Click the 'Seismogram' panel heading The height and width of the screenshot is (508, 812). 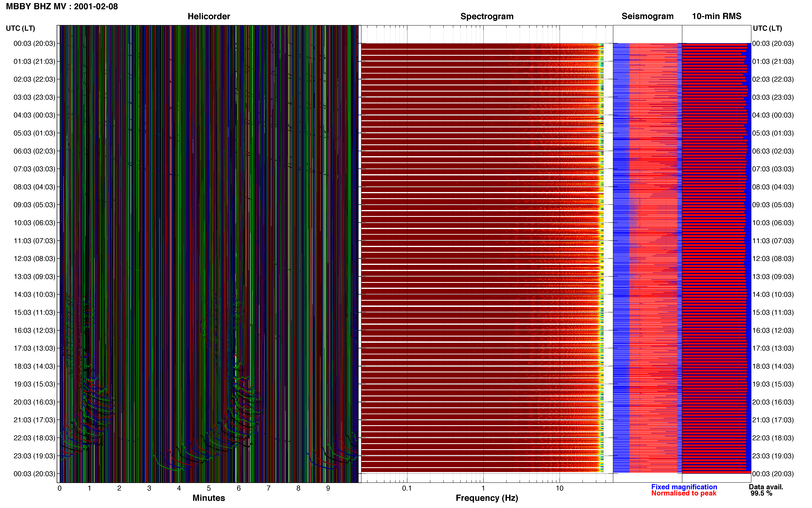pyautogui.click(x=648, y=16)
